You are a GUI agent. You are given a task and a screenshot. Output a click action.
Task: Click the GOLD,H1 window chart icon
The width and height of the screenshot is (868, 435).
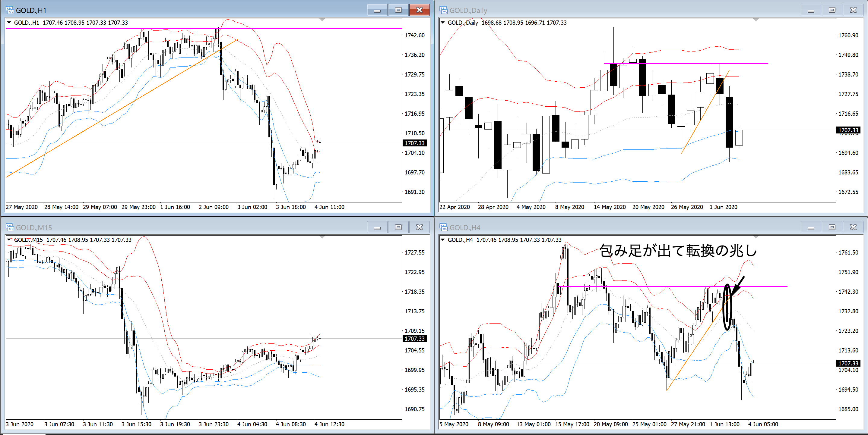(x=10, y=10)
